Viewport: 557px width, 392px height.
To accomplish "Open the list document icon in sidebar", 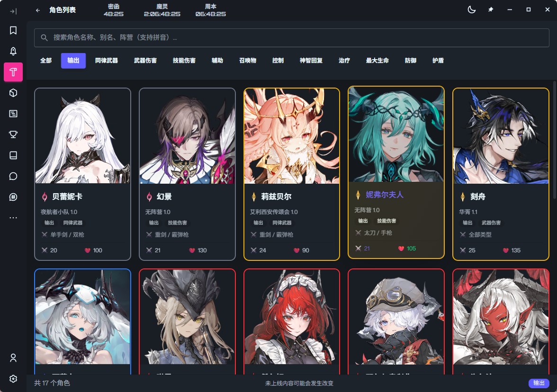I will pyautogui.click(x=13, y=114).
